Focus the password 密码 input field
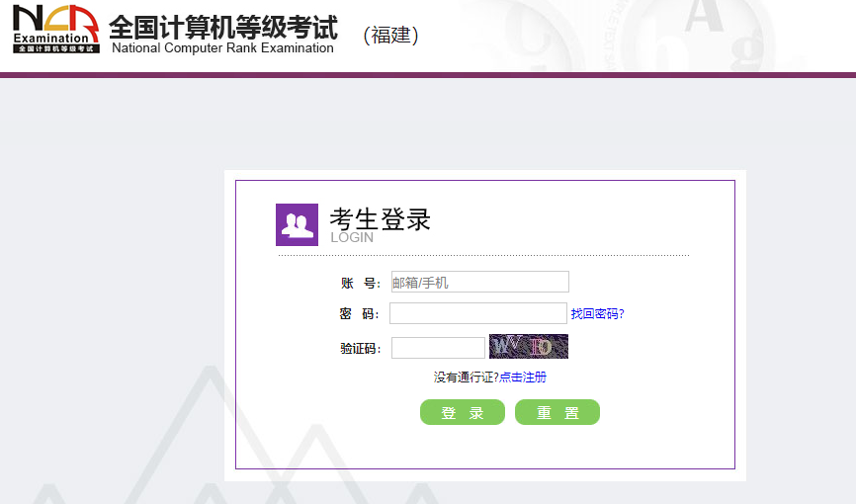 click(478, 313)
